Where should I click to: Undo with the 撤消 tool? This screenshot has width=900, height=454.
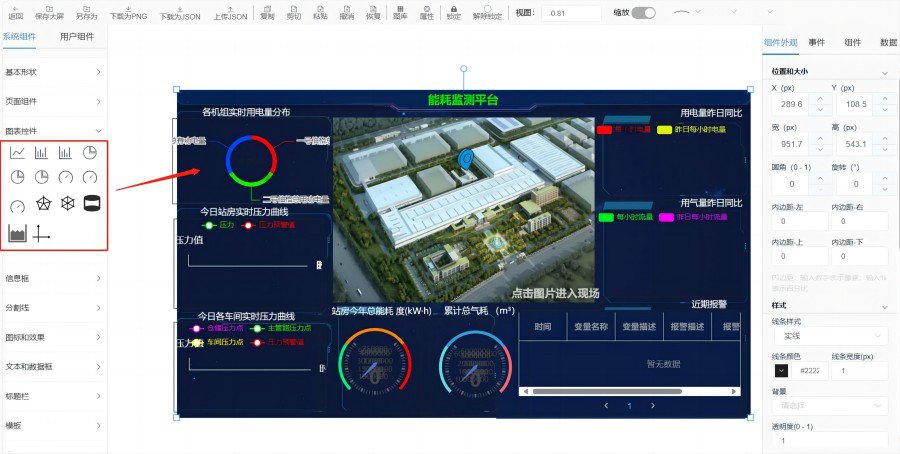click(347, 13)
